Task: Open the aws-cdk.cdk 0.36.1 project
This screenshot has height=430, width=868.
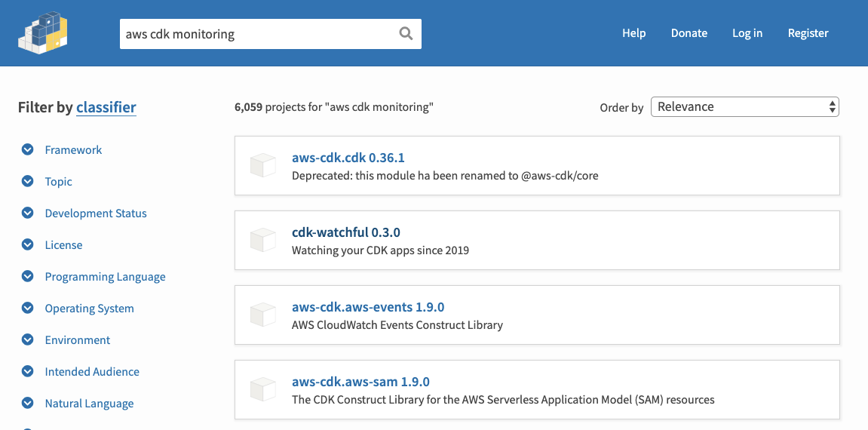Action: (348, 158)
